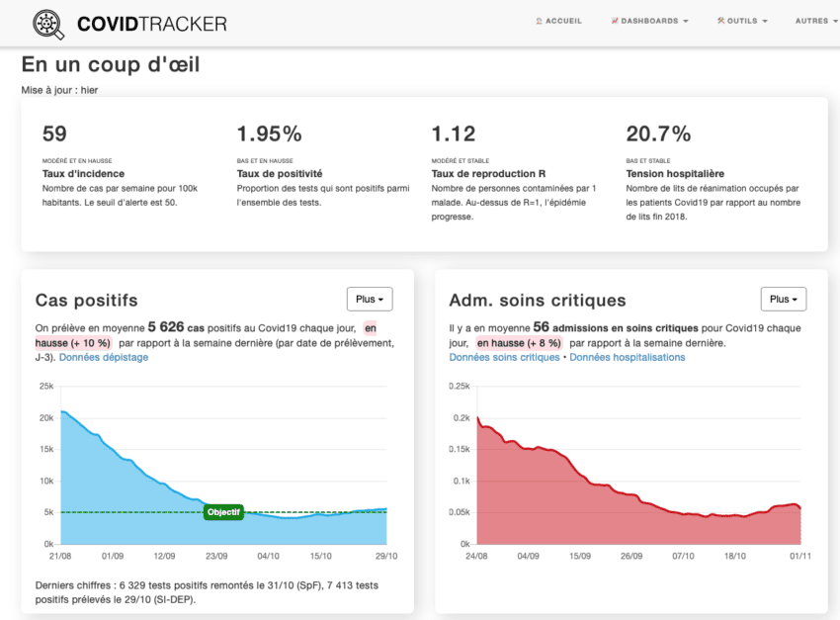The image size is (840, 620).
Task: Click the chart icon beside Dashboards
Action: [x=615, y=21]
